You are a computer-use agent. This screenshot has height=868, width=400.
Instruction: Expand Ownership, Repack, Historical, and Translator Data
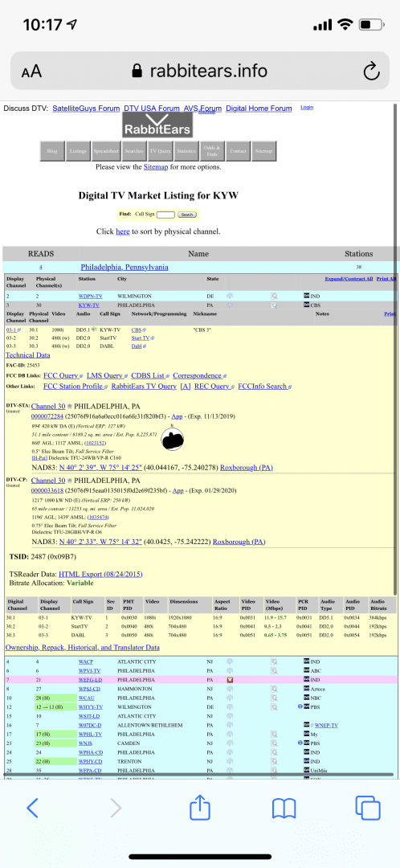(83, 647)
